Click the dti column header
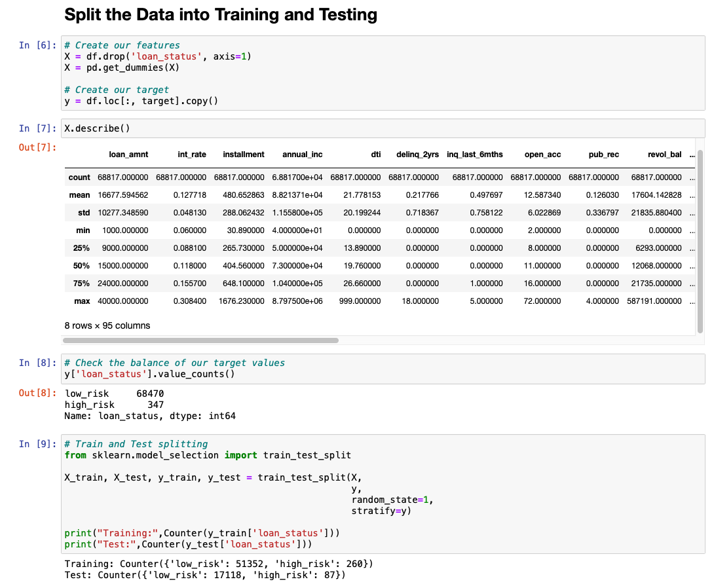The width and height of the screenshot is (714, 588). (376, 155)
